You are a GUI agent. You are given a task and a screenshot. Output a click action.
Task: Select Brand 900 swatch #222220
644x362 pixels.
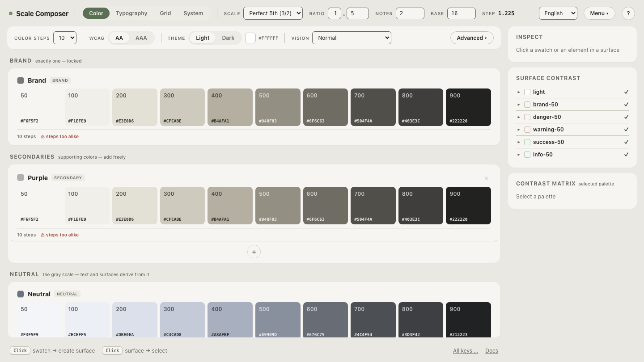(468, 107)
